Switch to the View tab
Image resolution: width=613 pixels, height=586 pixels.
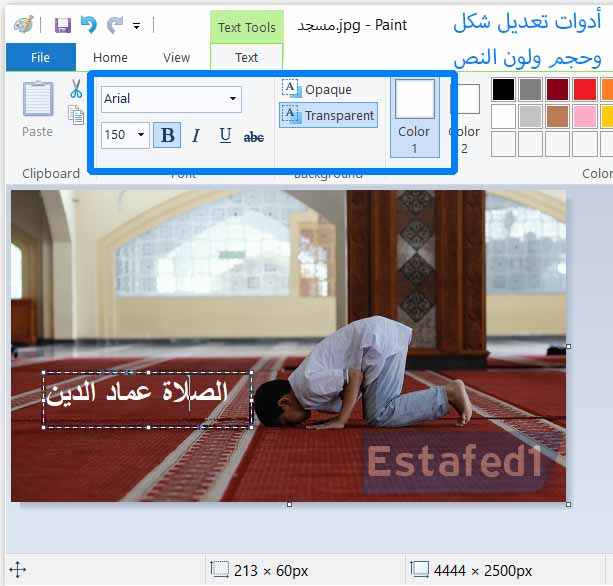(x=176, y=58)
